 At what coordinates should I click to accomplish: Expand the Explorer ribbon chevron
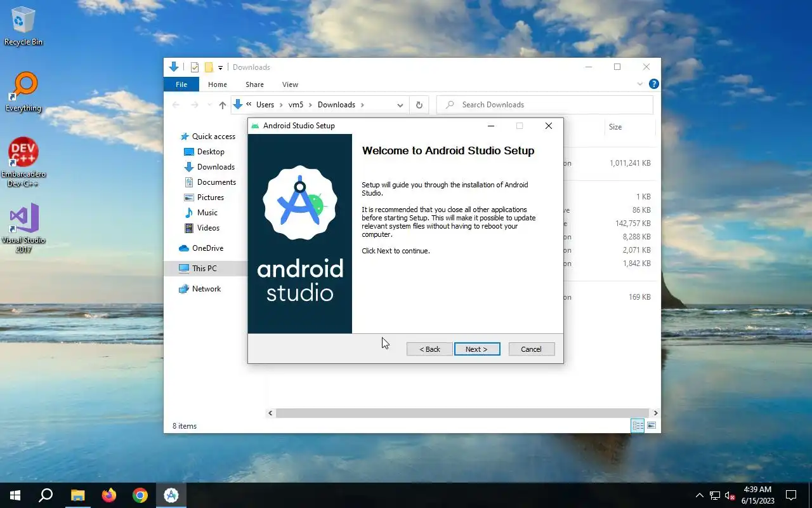coord(640,84)
